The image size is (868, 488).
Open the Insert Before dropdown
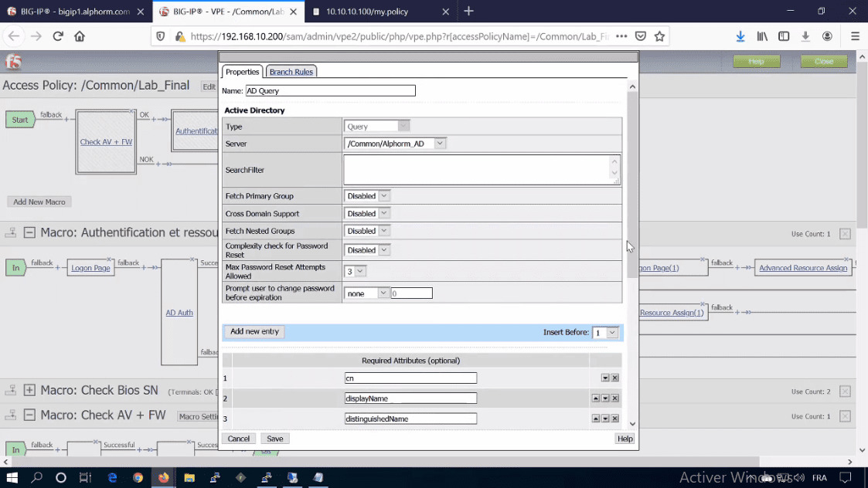coord(607,332)
